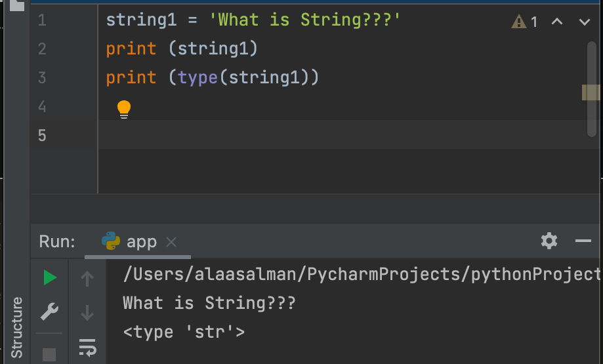This screenshot has height=364, width=603.
Task: Open the Structure tool window
Action: (16, 327)
